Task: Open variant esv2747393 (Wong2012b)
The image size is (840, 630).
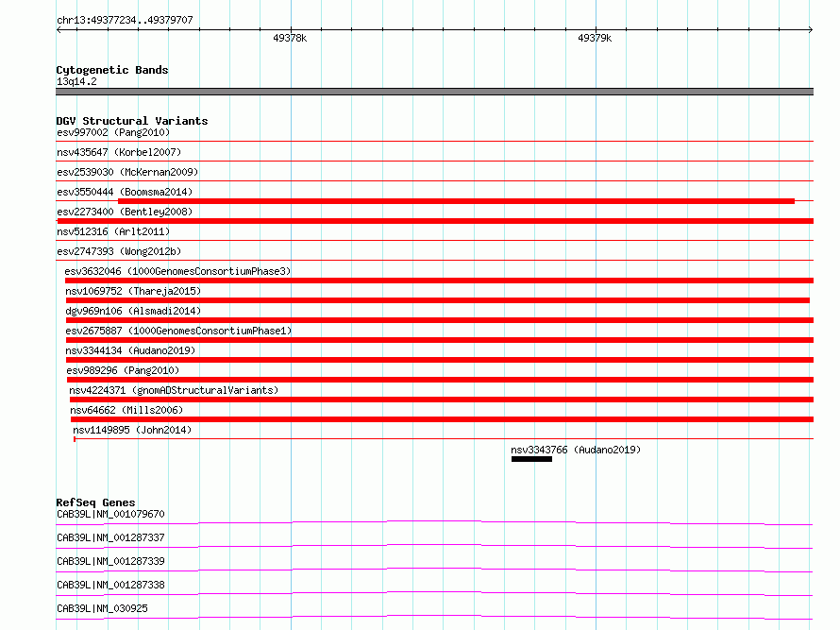Action: pos(119,251)
